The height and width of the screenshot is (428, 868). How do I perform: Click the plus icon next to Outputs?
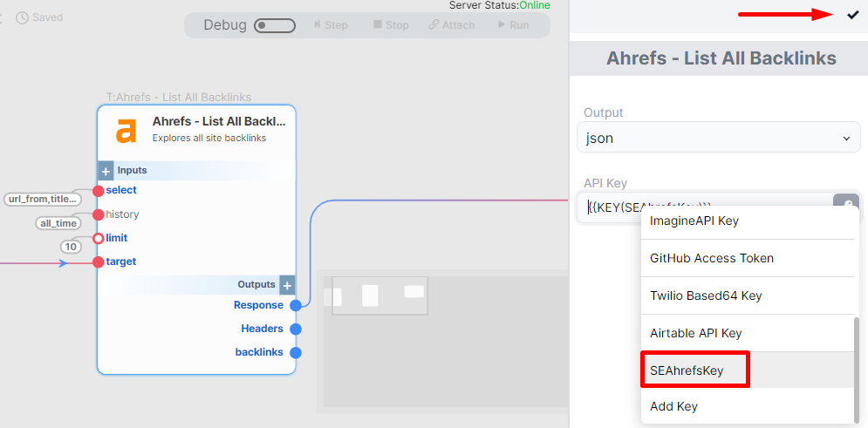pyautogui.click(x=287, y=285)
